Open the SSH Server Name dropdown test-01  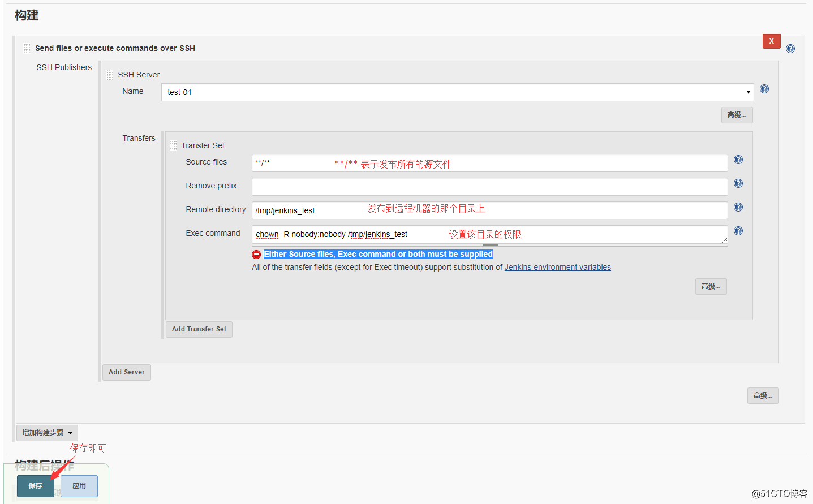tap(457, 92)
